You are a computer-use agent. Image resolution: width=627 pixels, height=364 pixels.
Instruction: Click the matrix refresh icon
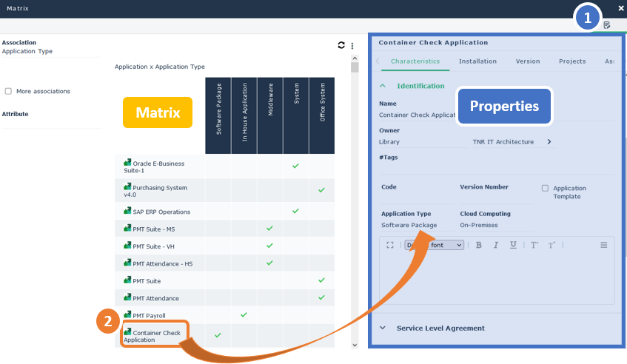pos(341,45)
